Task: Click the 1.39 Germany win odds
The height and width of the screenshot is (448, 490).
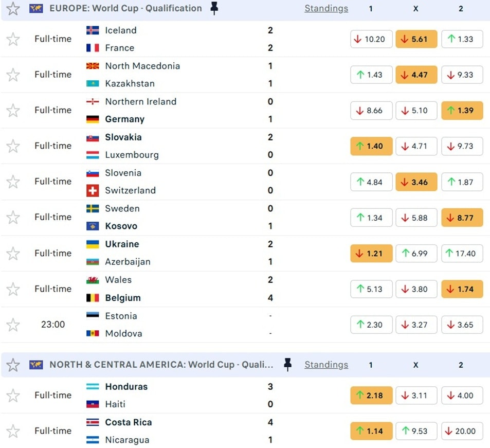Action: (x=462, y=111)
